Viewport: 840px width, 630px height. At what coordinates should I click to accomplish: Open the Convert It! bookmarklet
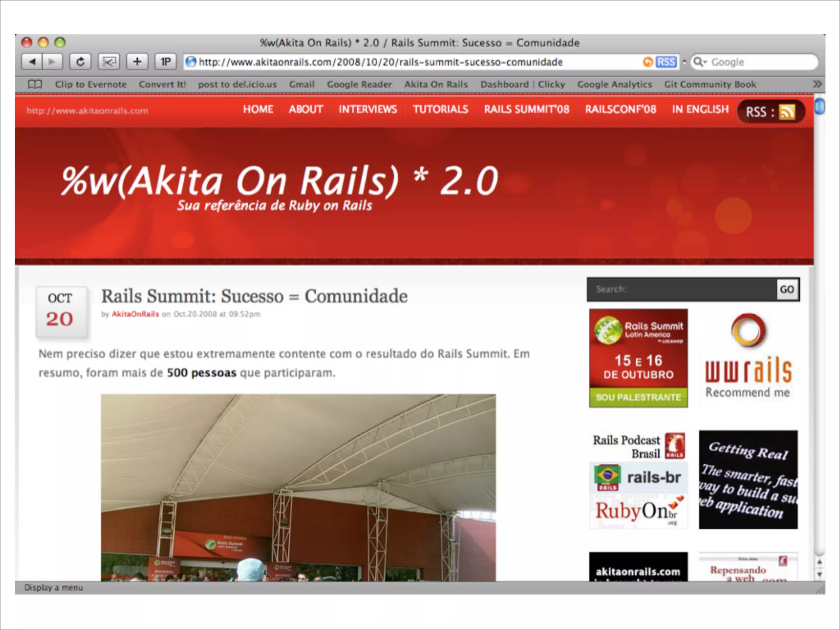coord(162,84)
